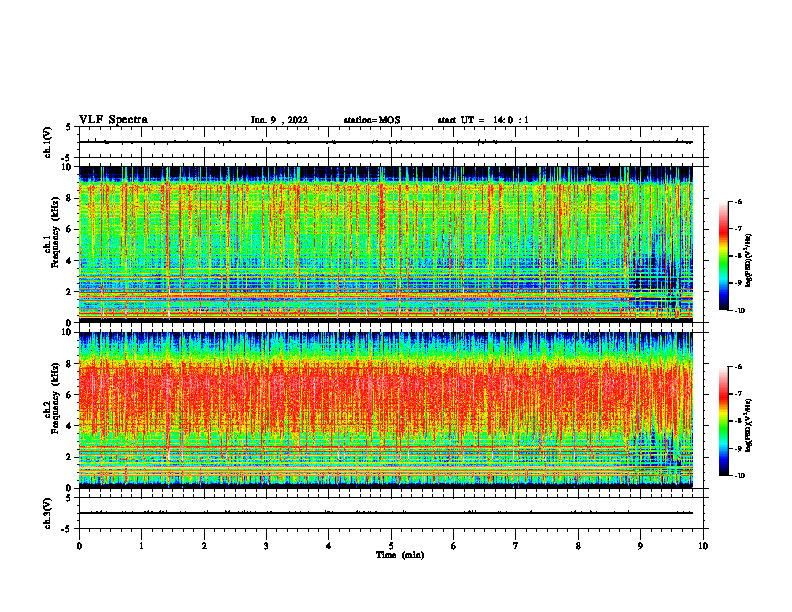Click the ch.1 colorbar "log(PSD)(V²/Hz)" label
This screenshot has height=612, width=792.
pyautogui.click(x=749, y=261)
